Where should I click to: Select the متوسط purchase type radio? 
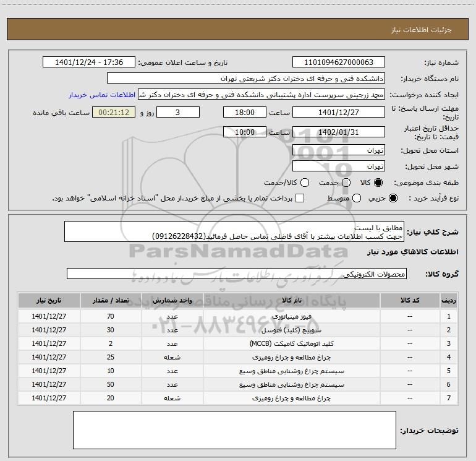[357, 198]
